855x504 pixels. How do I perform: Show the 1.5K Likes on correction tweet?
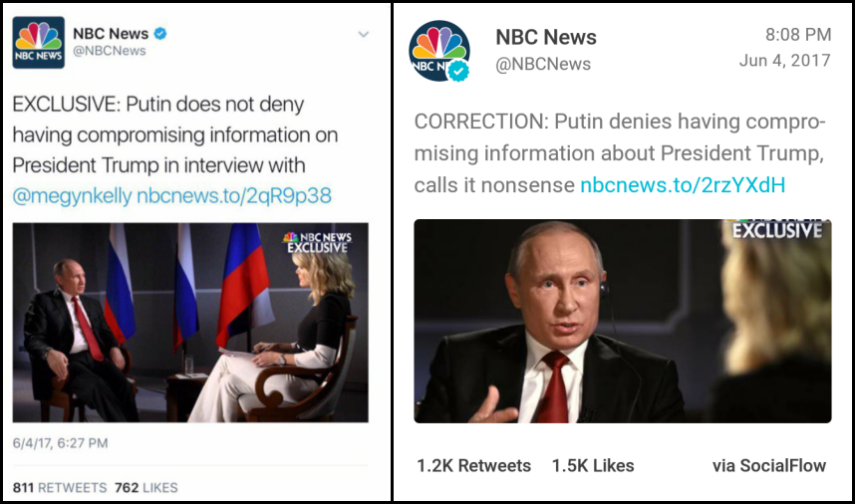coord(593,465)
